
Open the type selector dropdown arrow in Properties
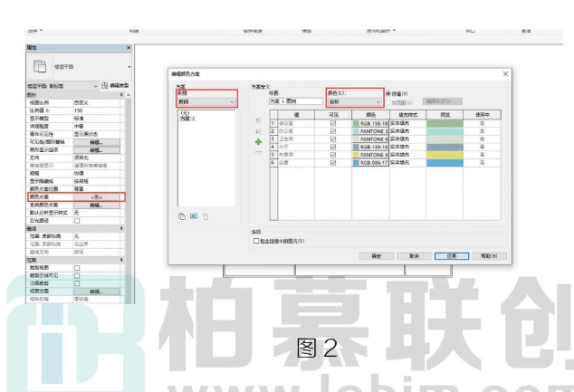(x=129, y=67)
